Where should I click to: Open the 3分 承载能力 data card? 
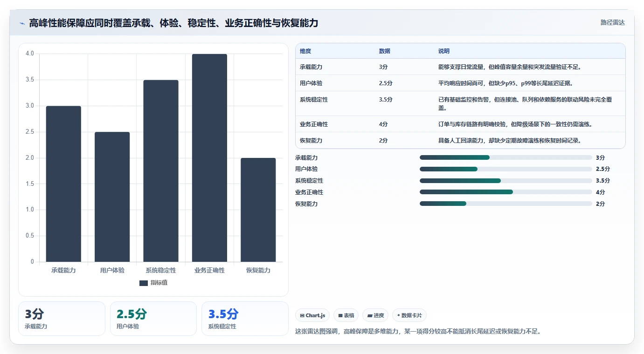(x=62, y=319)
